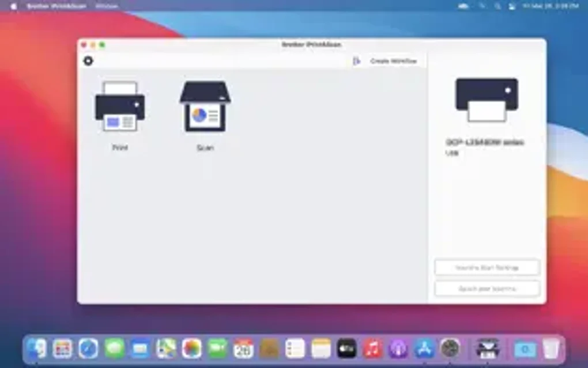Click Brother iPrint&Scan icon in the Dock

tap(487, 348)
